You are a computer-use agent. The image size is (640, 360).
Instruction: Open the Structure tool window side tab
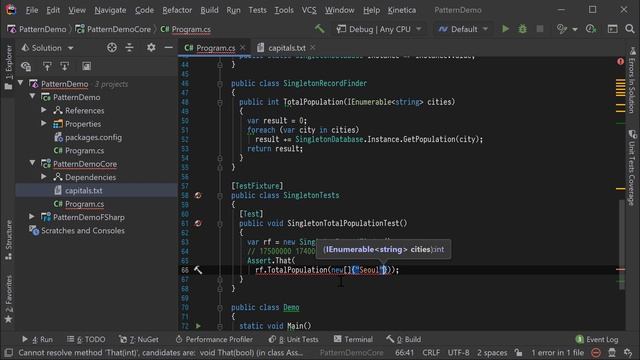pos(8,240)
